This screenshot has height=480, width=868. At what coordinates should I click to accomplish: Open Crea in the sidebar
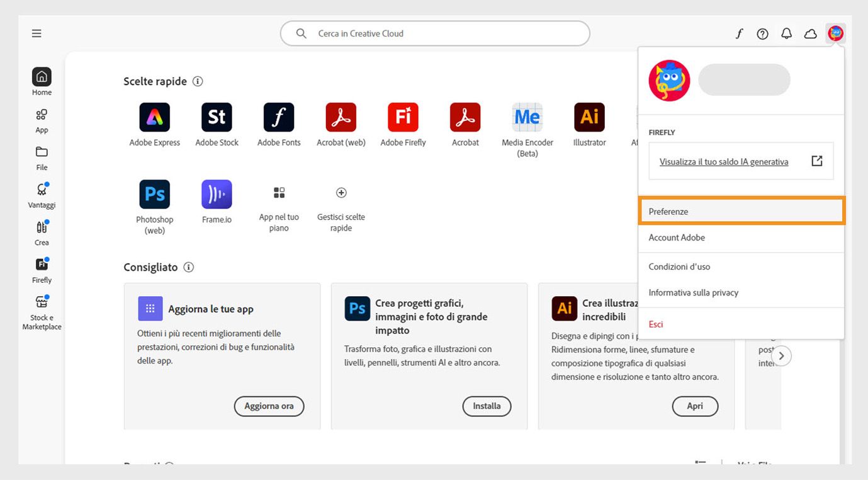42,232
